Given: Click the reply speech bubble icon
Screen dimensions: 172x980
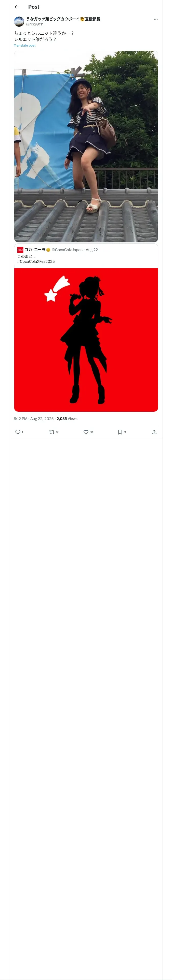Looking at the screenshot, I should [x=18, y=432].
